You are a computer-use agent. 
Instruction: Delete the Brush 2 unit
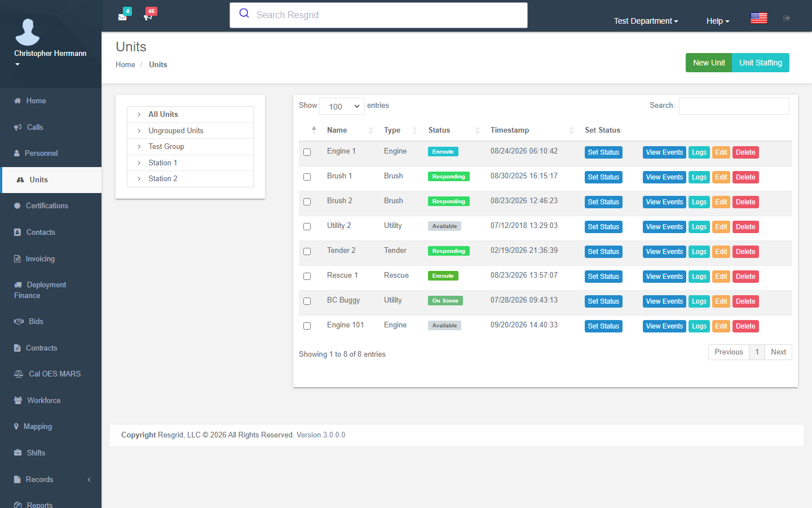click(x=745, y=202)
